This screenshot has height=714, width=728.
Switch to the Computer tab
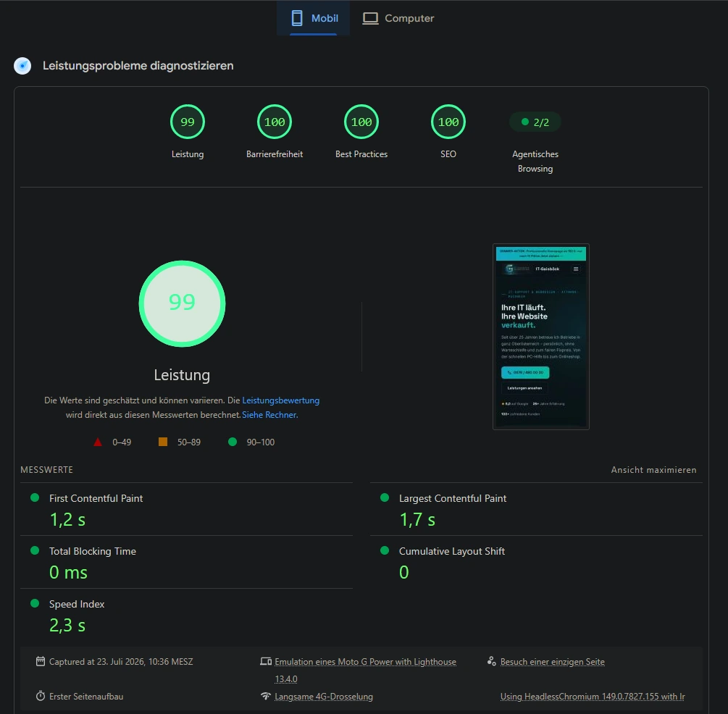point(398,18)
